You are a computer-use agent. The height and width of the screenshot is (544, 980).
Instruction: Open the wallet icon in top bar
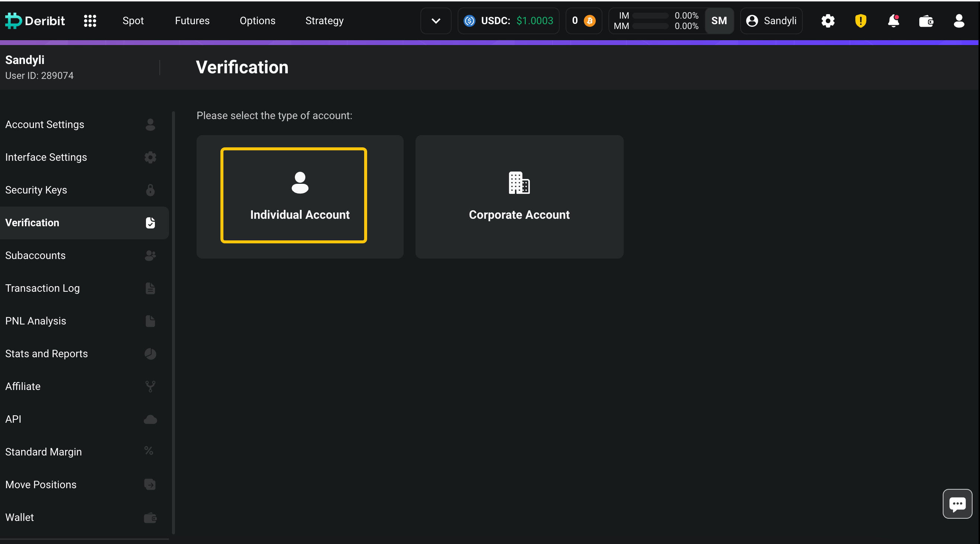point(926,21)
